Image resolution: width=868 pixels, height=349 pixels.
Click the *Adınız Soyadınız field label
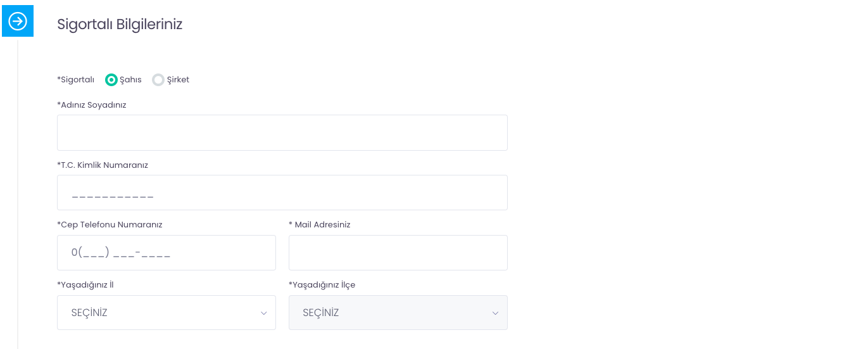92,105
